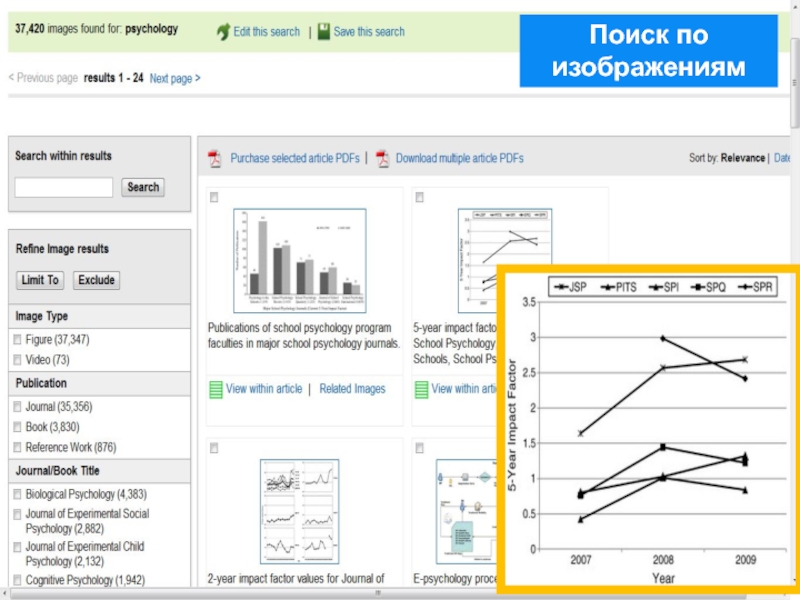Open the 2-year impact factor charts thumbnail

(300, 510)
